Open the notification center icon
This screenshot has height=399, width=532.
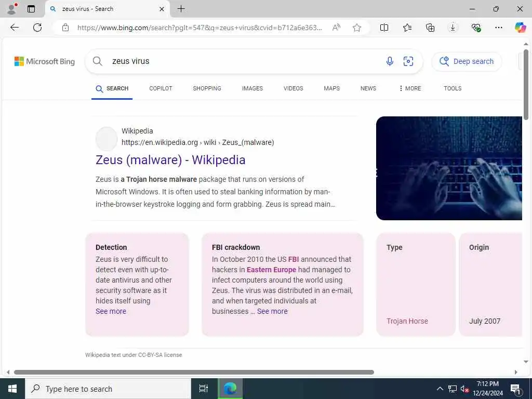516,389
